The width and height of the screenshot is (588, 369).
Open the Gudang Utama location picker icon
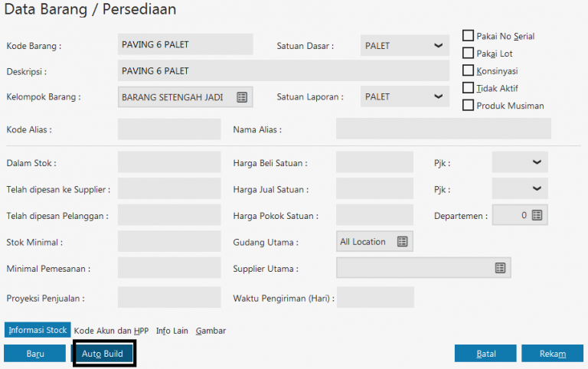403,242
